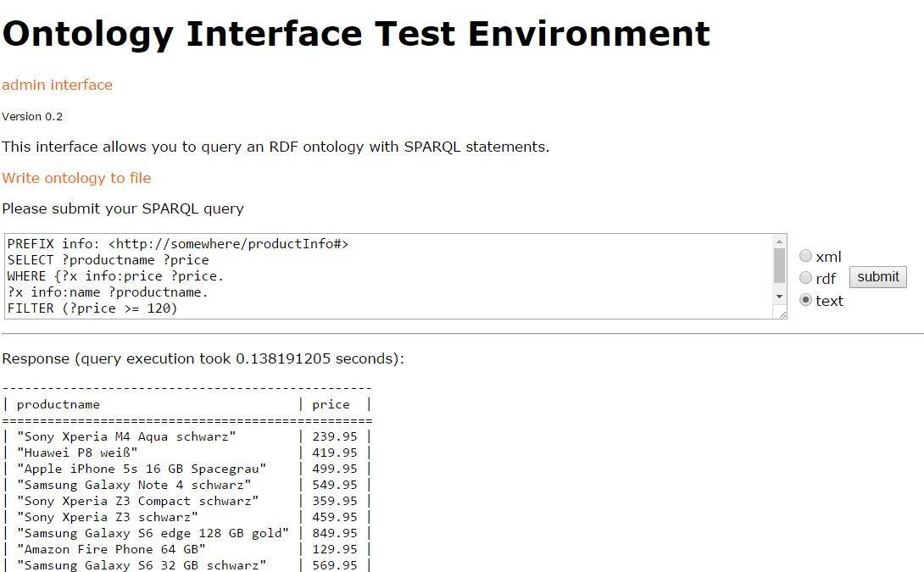Screen dimensions: 924x572
Task: Click the resize grip of the query text area
Action: 782,314
